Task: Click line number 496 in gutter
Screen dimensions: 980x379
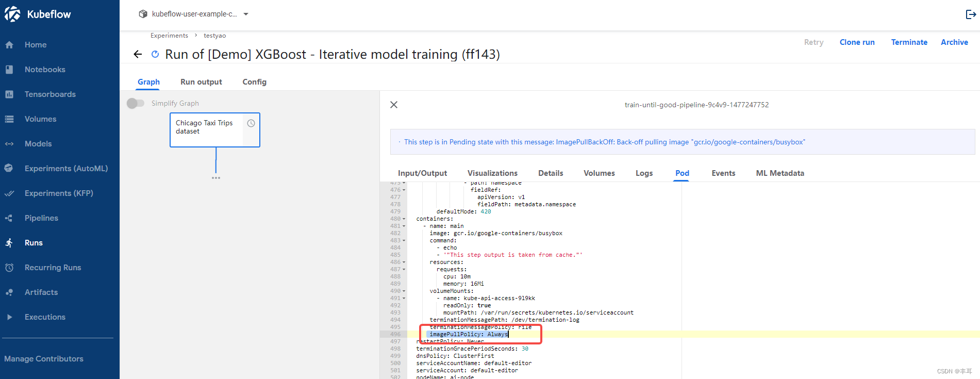Action: click(x=395, y=334)
